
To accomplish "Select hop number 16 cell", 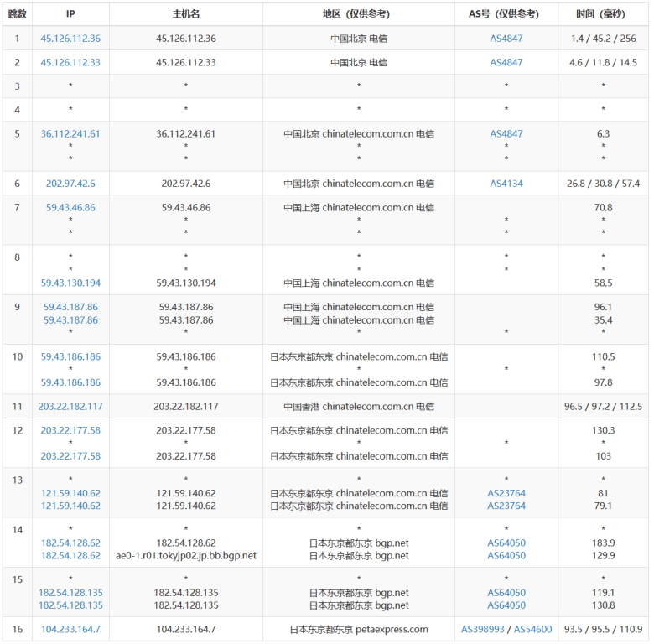I will [x=17, y=630].
